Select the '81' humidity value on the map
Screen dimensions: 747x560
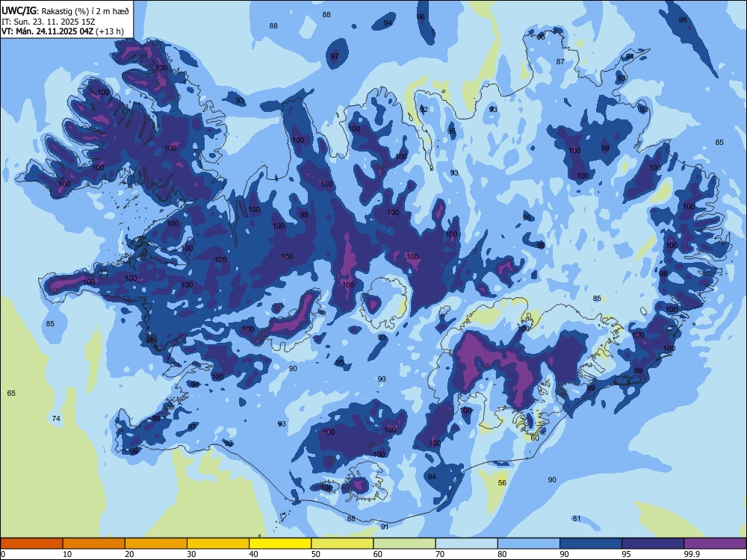pyautogui.click(x=577, y=518)
